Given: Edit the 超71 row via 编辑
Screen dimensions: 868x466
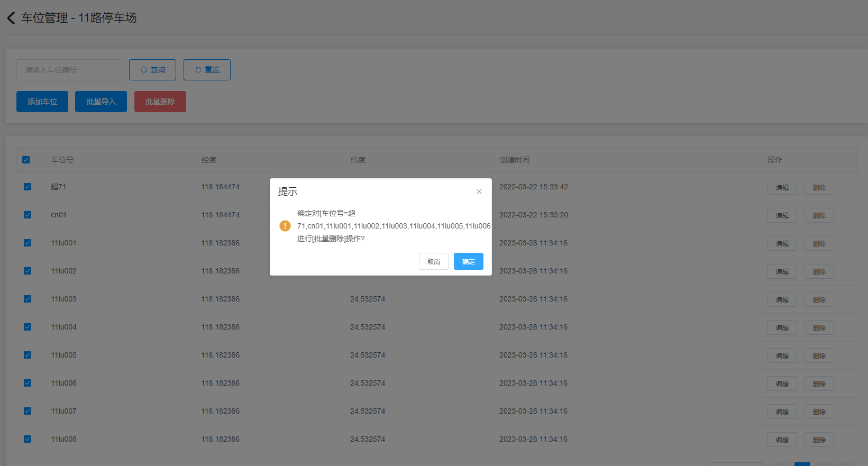Looking at the screenshot, I should tap(782, 187).
